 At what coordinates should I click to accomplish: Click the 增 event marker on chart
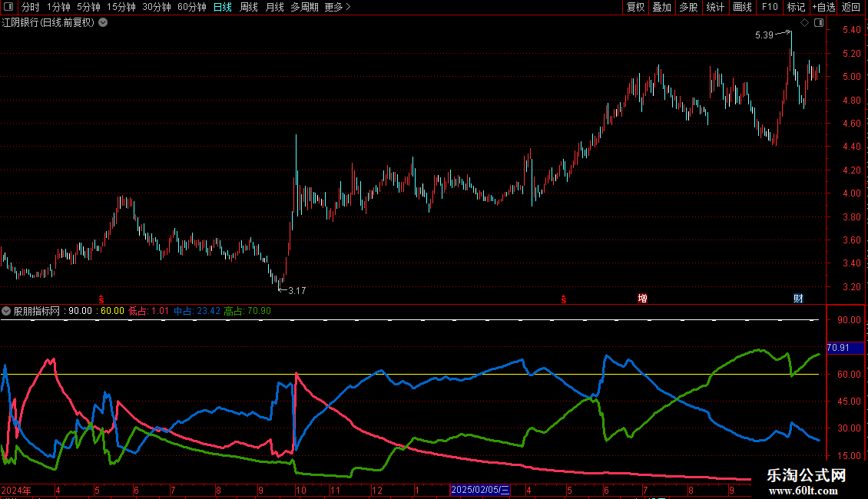click(642, 299)
